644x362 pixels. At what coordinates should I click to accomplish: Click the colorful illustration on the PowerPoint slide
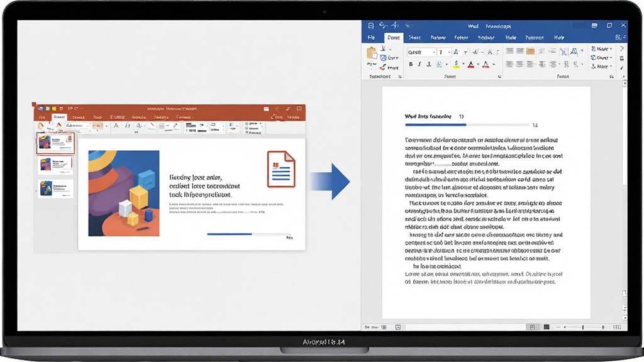[124, 194]
